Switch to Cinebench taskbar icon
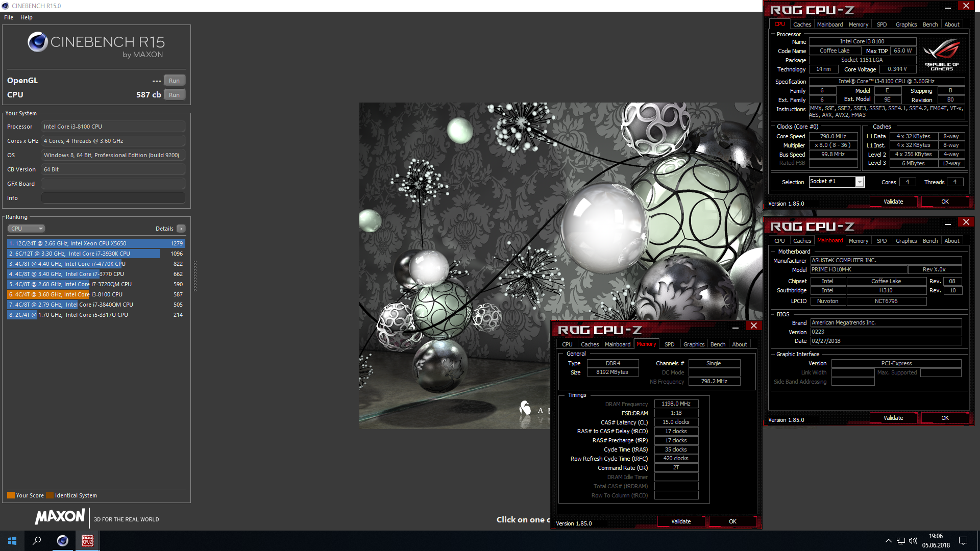Screen dimensions: 980x551 (x=62, y=541)
